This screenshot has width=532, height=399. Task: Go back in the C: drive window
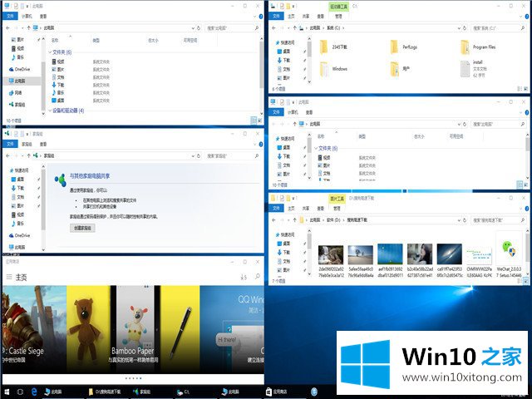coord(273,27)
